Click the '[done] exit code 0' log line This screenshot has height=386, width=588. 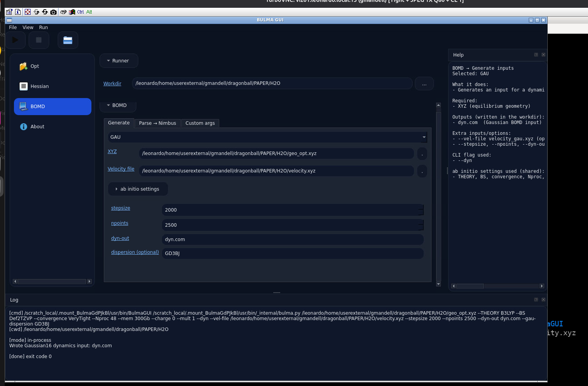(x=31, y=357)
